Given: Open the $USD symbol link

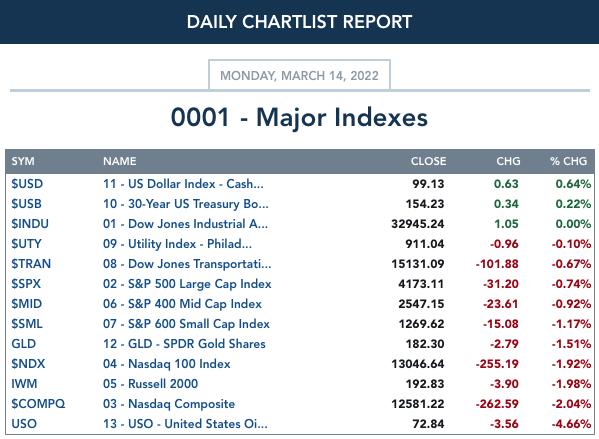Looking at the screenshot, I should (x=27, y=184).
